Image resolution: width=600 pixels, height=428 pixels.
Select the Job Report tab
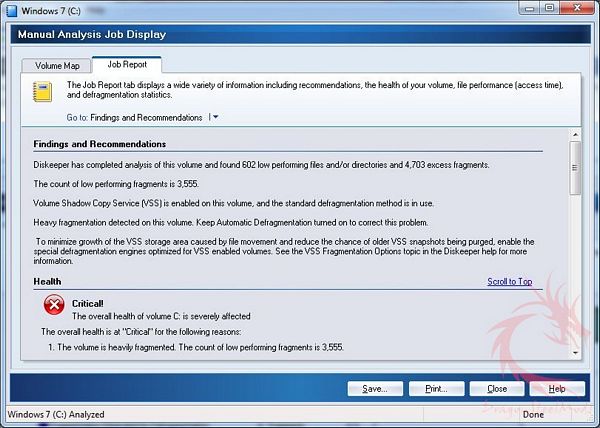[127, 64]
